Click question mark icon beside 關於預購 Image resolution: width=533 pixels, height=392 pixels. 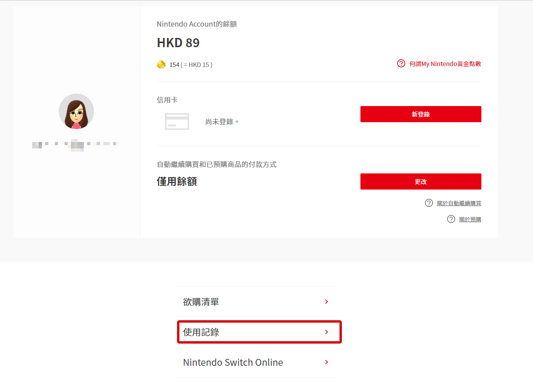(x=451, y=219)
